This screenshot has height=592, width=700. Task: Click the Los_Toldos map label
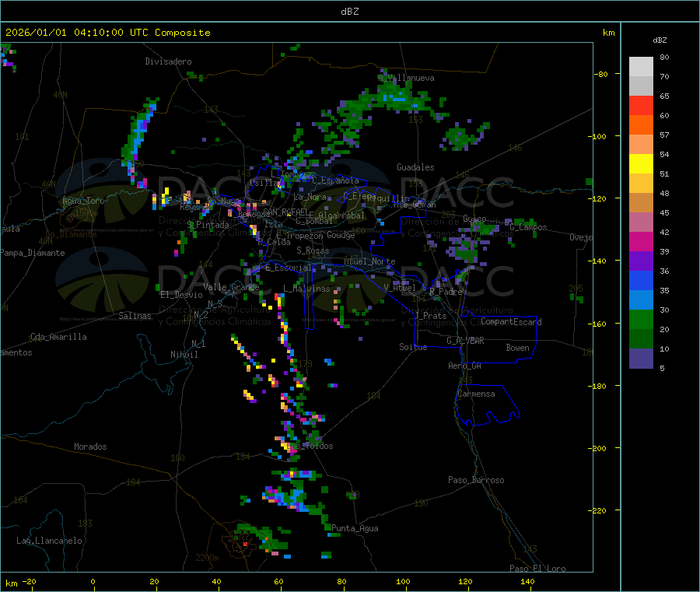[x=310, y=446]
